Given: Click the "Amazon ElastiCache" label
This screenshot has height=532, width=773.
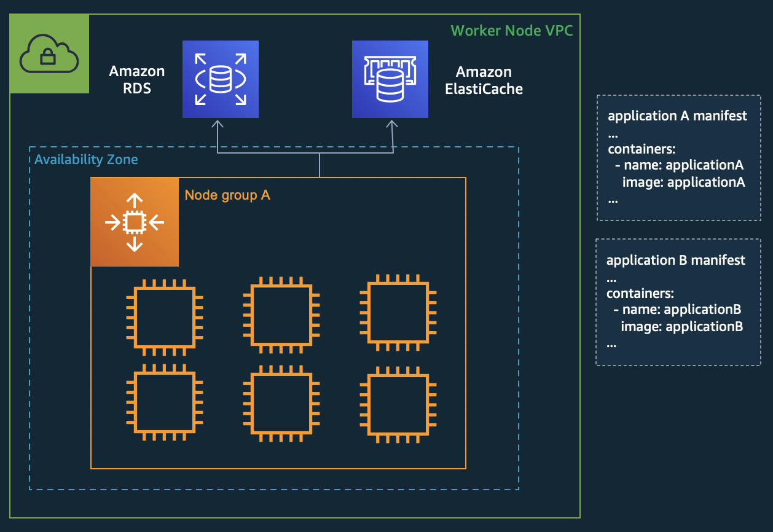Looking at the screenshot, I should [x=484, y=80].
